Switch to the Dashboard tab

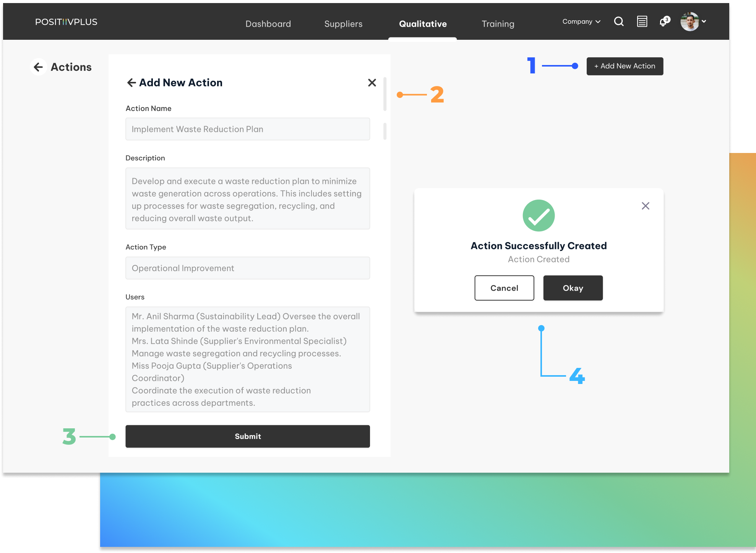click(268, 24)
